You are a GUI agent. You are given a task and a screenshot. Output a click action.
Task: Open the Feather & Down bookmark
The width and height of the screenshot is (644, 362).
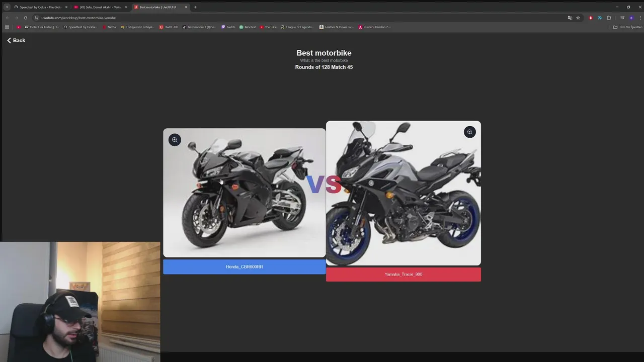337,27
